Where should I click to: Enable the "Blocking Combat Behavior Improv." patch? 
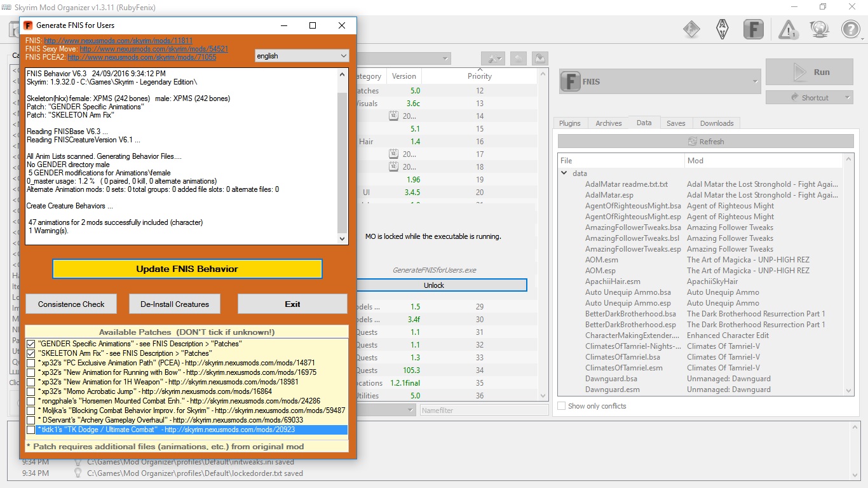coord(31,410)
